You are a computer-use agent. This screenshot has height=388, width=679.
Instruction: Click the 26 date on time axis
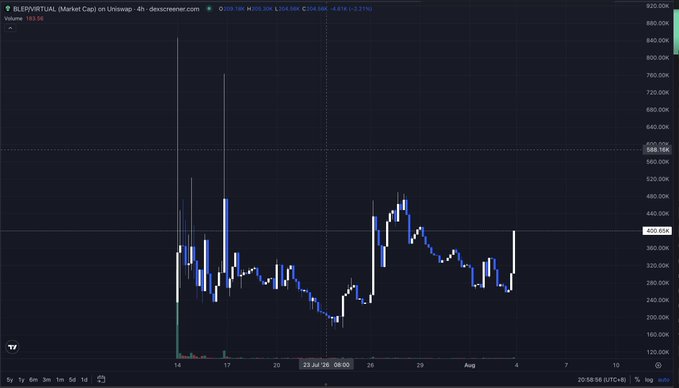[370, 365]
